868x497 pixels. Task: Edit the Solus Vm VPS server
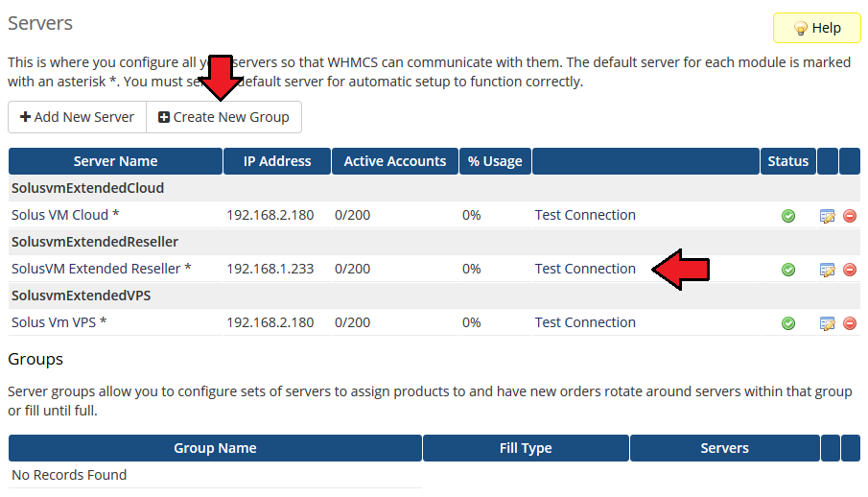click(827, 323)
